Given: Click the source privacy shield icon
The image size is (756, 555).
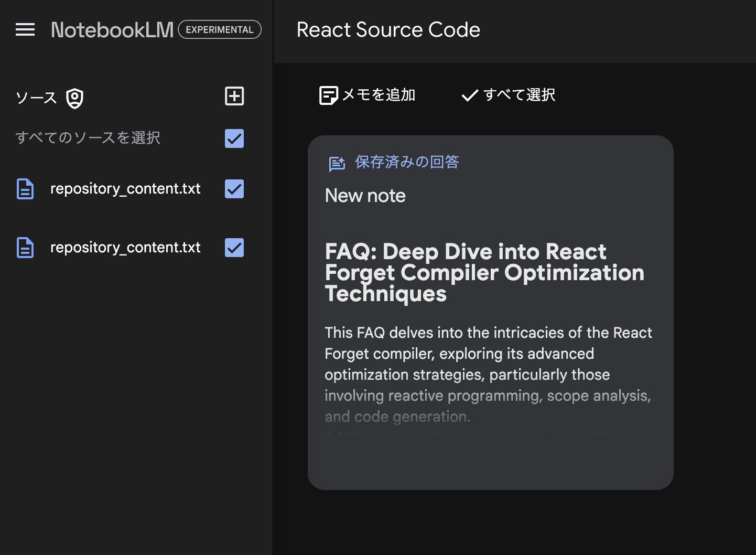Looking at the screenshot, I should point(75,98).
